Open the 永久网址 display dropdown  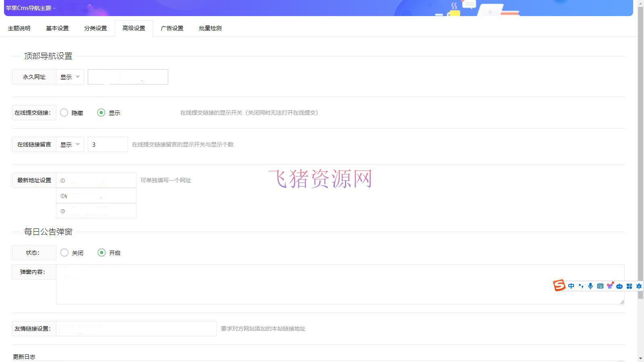point(70,77)
